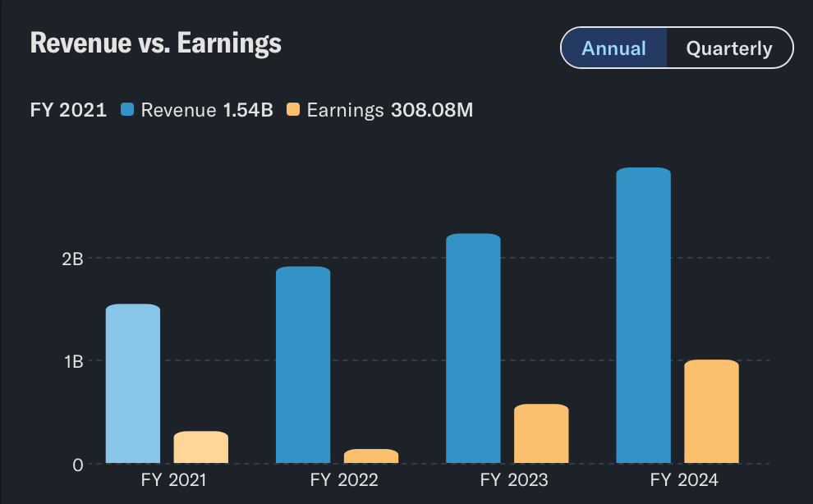Click the Revenue vs. Earnings title

(x=155, y=44)
